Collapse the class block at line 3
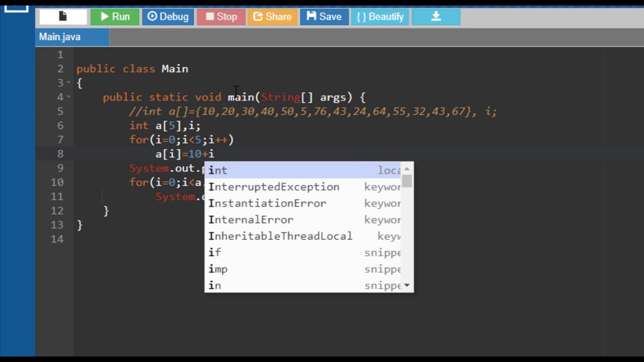Screen dimensions: 644x362 click(68, 83)
